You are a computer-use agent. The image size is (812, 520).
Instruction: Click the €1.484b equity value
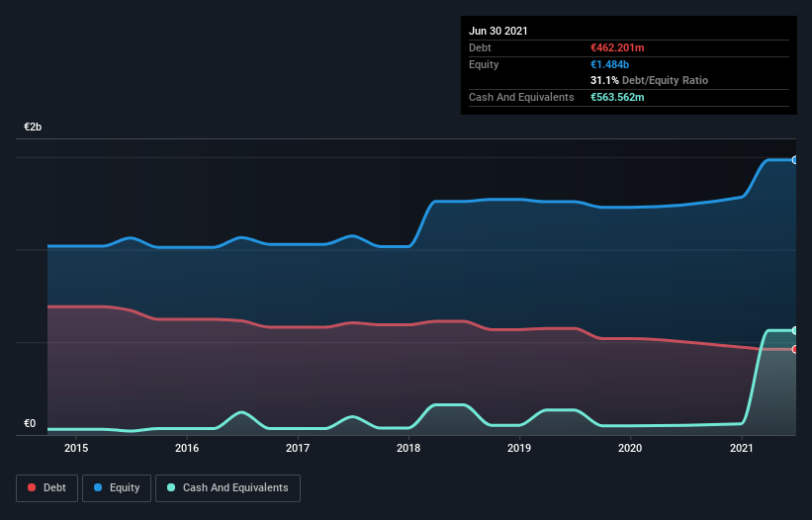609,64
